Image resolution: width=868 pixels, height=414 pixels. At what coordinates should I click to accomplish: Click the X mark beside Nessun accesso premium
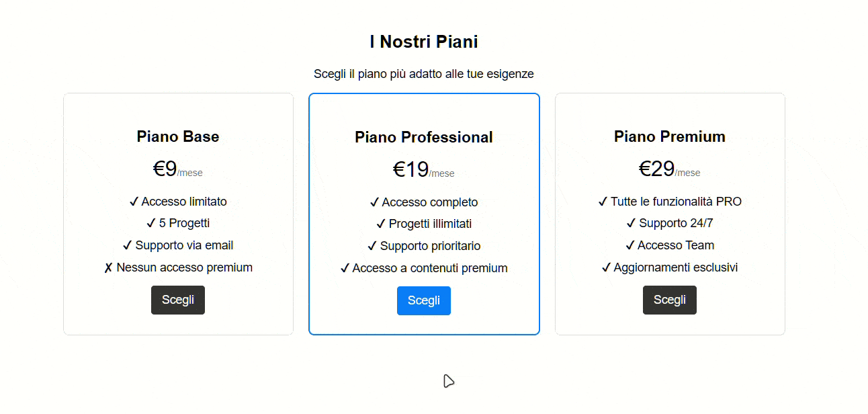[108, 268]
